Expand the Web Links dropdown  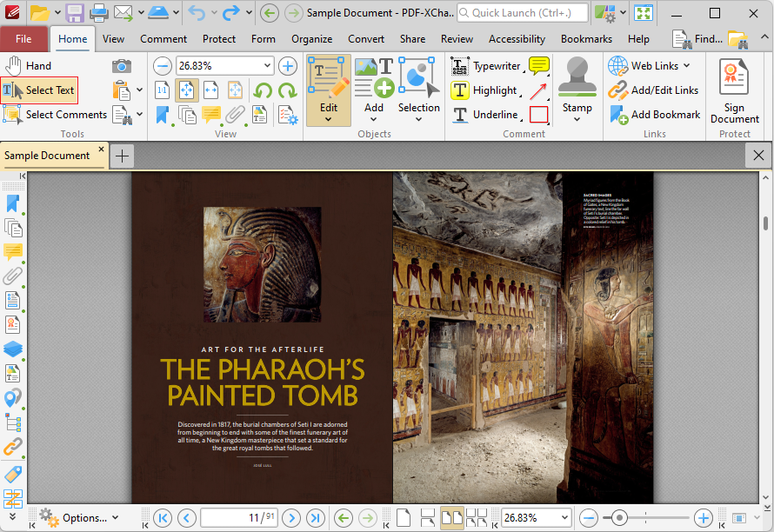pos(687,66)
